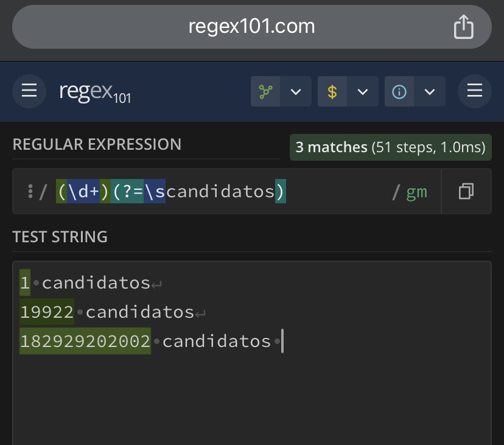504x445 pixels.
Task: Open the left hamburger menu
Action: pos(29,91)
